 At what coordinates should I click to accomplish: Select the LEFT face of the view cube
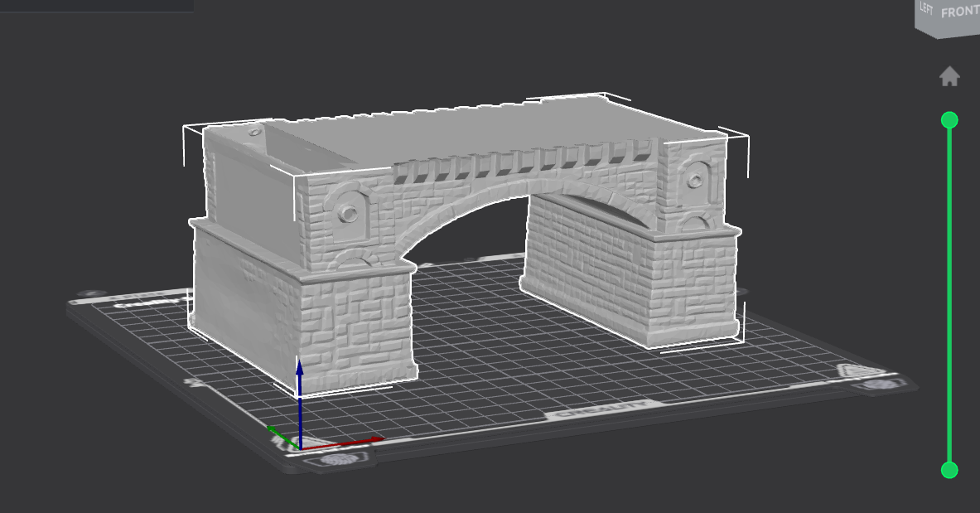pos(926,8)
